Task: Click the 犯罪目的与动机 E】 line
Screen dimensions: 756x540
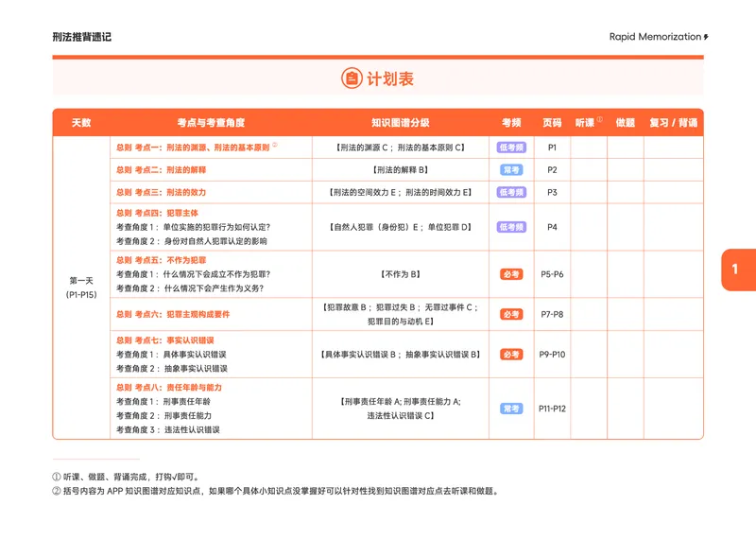Action: click(400, 322)
